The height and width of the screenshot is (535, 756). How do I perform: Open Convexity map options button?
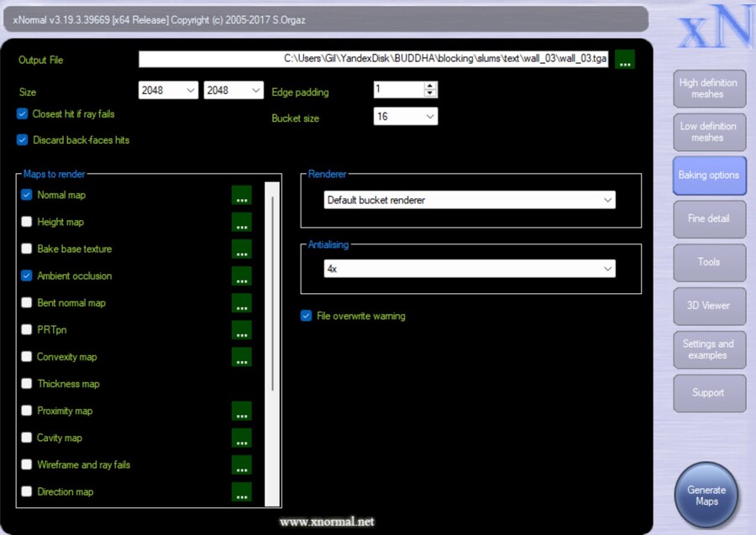242,357
